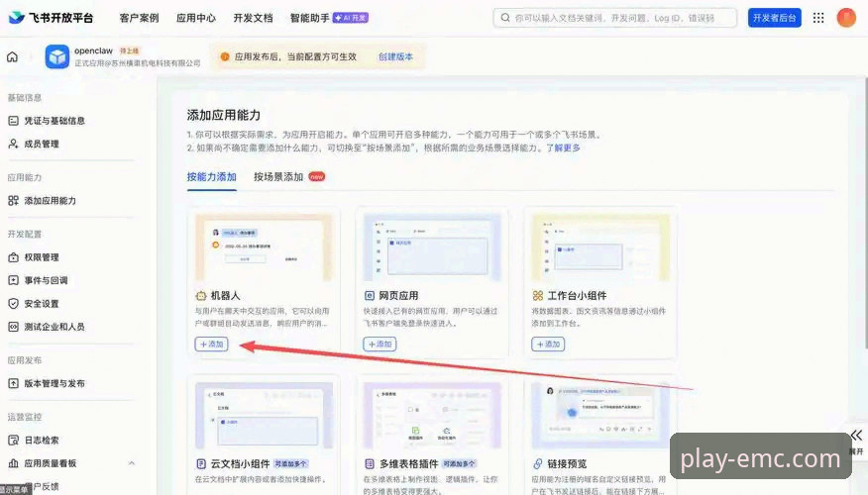Click the openclaw app name text
This screenshot has height=495, width=868.
click(93, 50)
